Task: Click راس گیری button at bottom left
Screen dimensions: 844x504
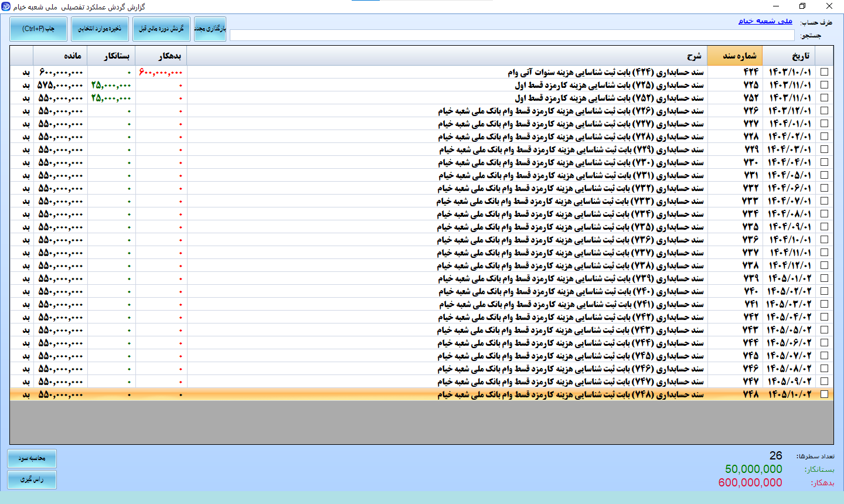Action: pyautogui.click(x=32, y=479)
